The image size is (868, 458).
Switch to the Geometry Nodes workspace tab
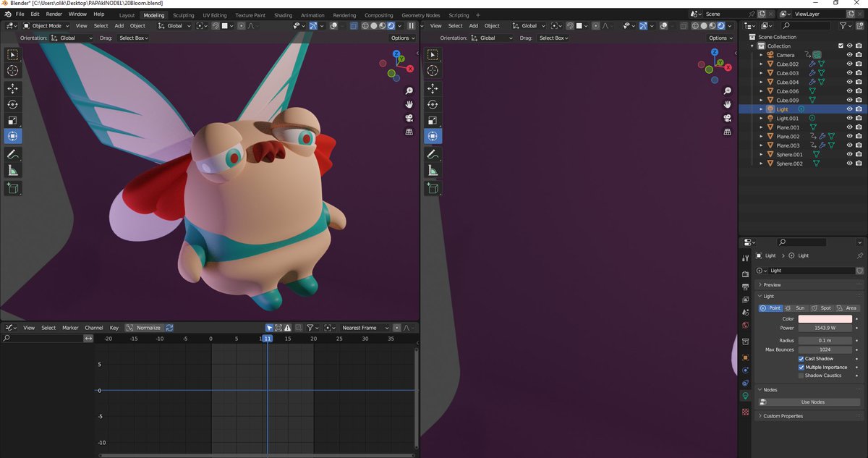click(x=420, y=15)
